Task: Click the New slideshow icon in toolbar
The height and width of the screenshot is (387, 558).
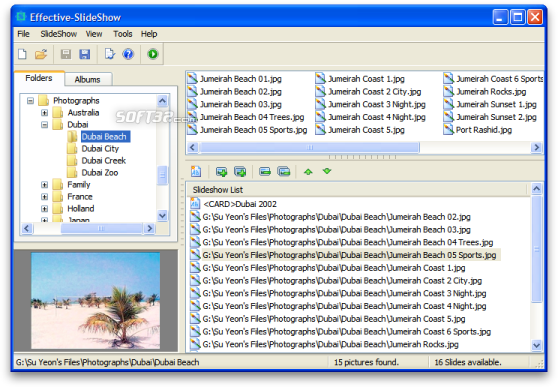Action: [22, 54]
